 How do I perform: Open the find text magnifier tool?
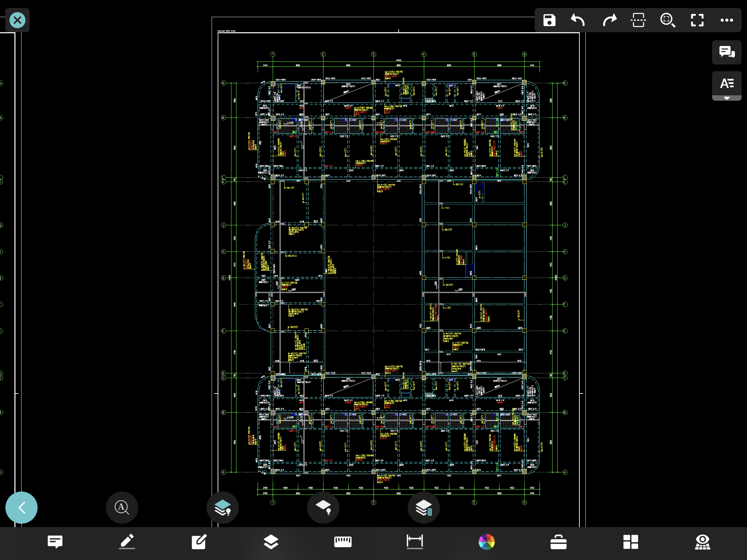(122, 507)
